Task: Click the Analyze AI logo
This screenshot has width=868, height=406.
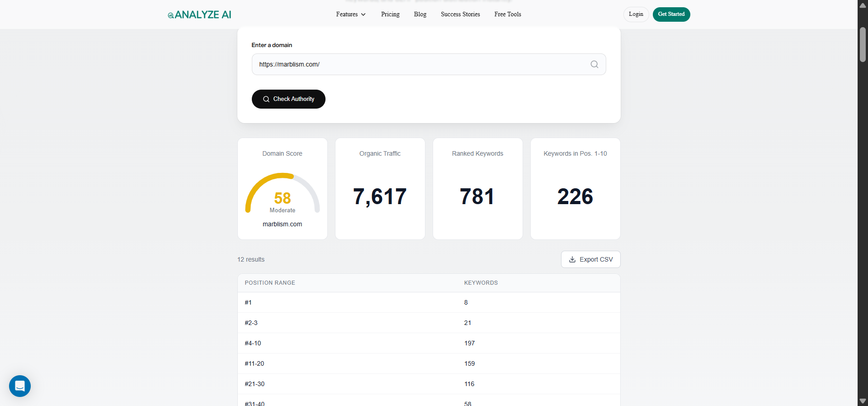Action: pyautogui.click(x=199, y=14)
